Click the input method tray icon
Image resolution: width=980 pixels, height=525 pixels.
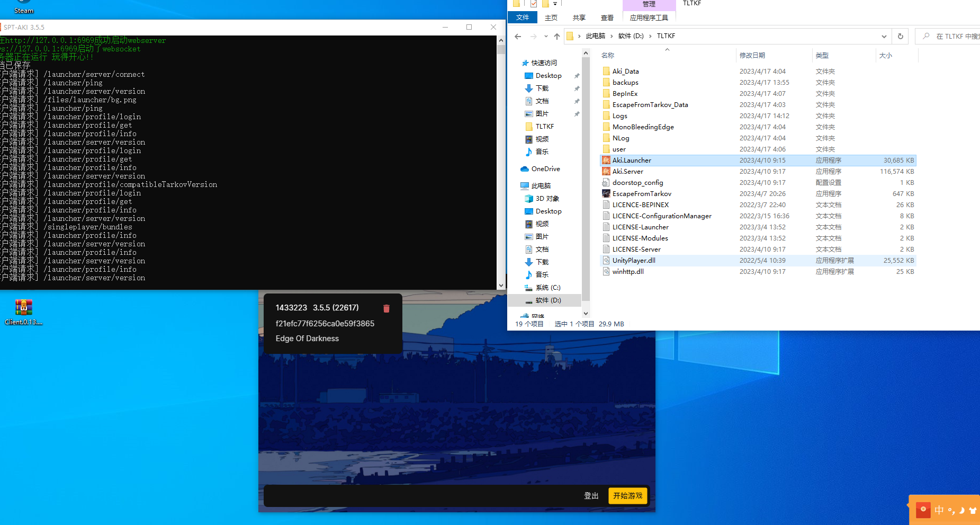(939, 510)
